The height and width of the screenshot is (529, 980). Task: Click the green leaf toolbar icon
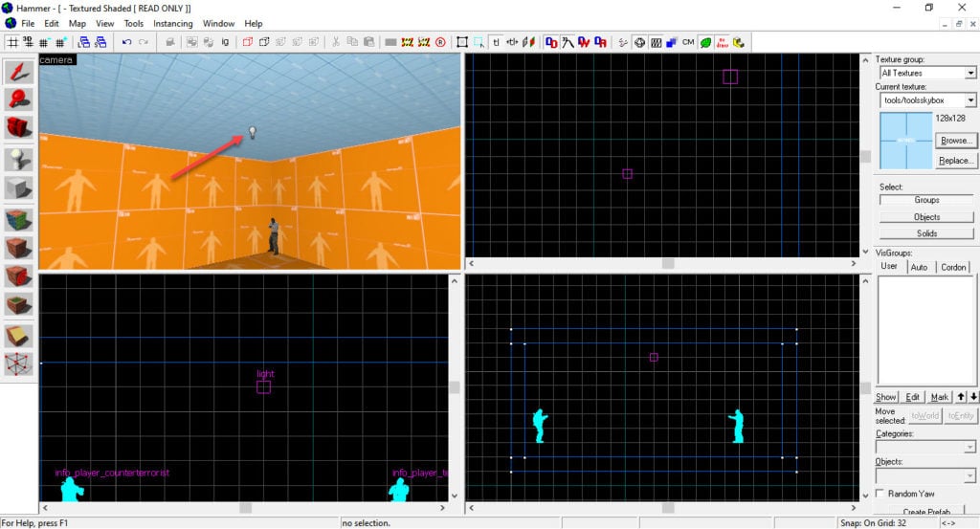click(705, 42)
